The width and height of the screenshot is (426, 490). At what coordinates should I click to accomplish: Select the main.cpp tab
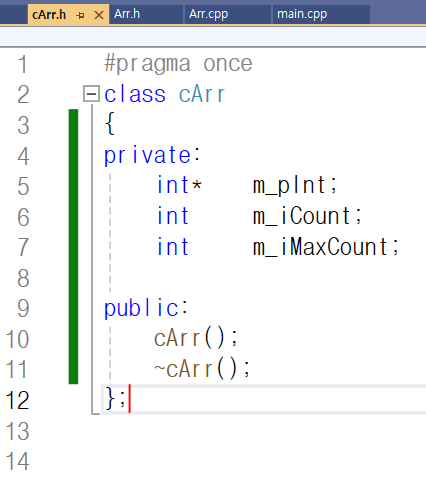tap(321, 14)
